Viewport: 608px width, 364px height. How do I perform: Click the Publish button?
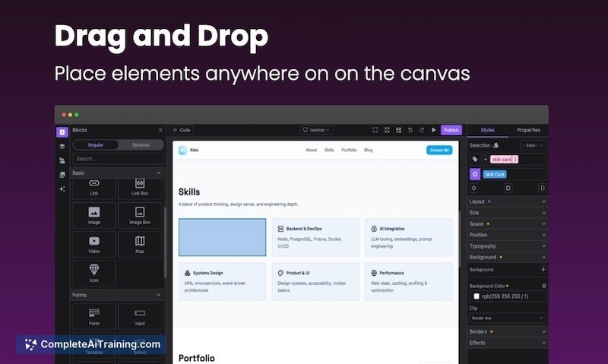pyautogui.click(x=451, y=130)
